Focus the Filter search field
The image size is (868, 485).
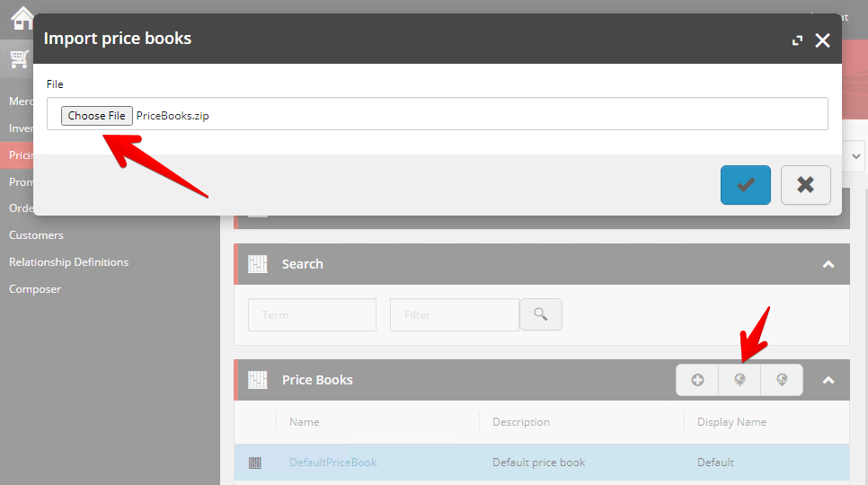[x=455, y=314]
